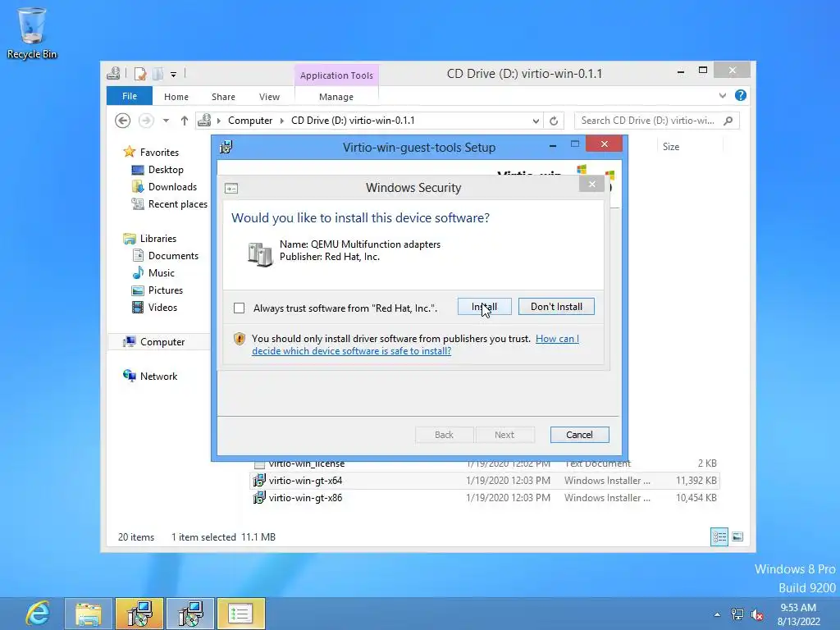Switch to Large icons view in status bar

pyautogui.click(x=737, y=536)
